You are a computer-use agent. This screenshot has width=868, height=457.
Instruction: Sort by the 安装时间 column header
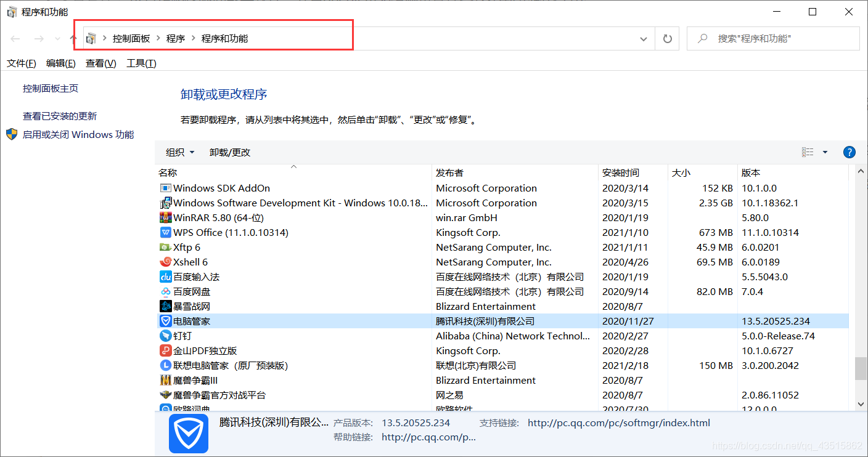click(x=633, y=172)
